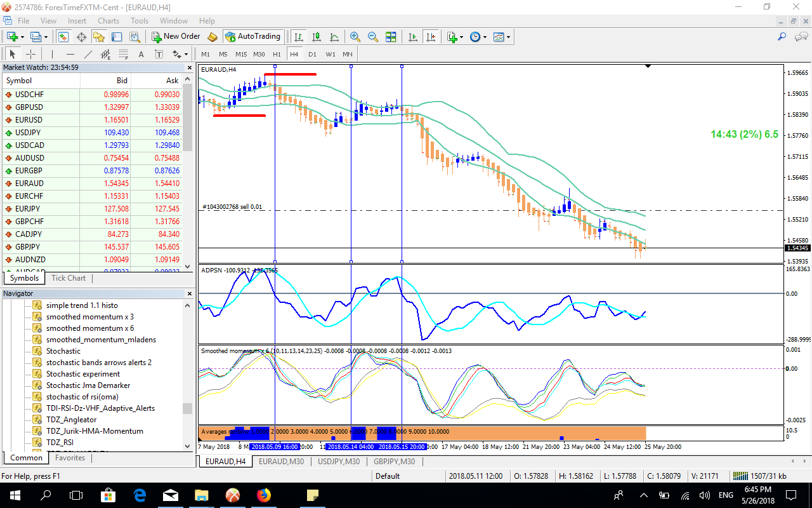Expand the Templates dropdown arrow
812x508 pixels.
coord(509,37)
